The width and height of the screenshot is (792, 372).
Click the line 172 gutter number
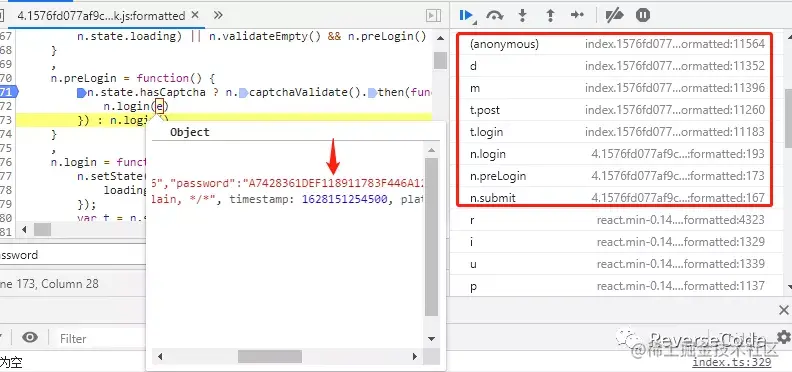(6, 106)
